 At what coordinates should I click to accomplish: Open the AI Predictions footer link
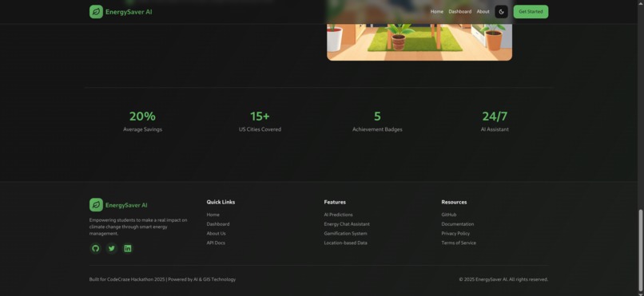338,215
